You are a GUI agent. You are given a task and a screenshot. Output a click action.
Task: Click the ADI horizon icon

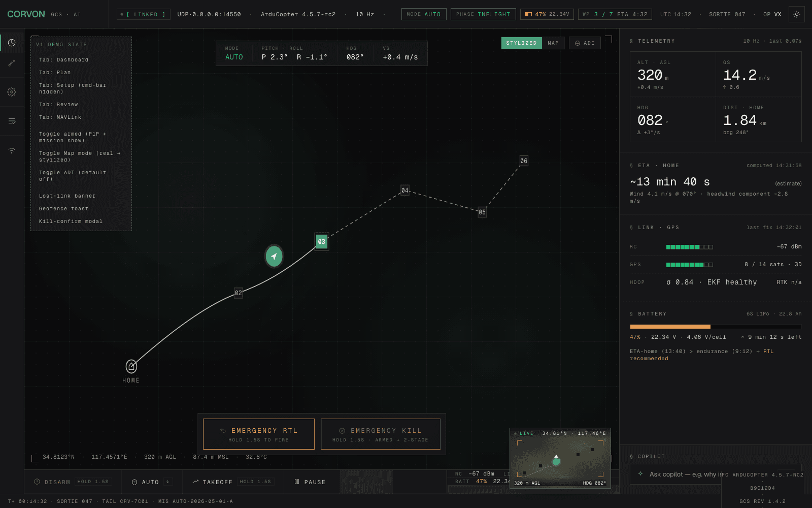[x=578, y=43]
